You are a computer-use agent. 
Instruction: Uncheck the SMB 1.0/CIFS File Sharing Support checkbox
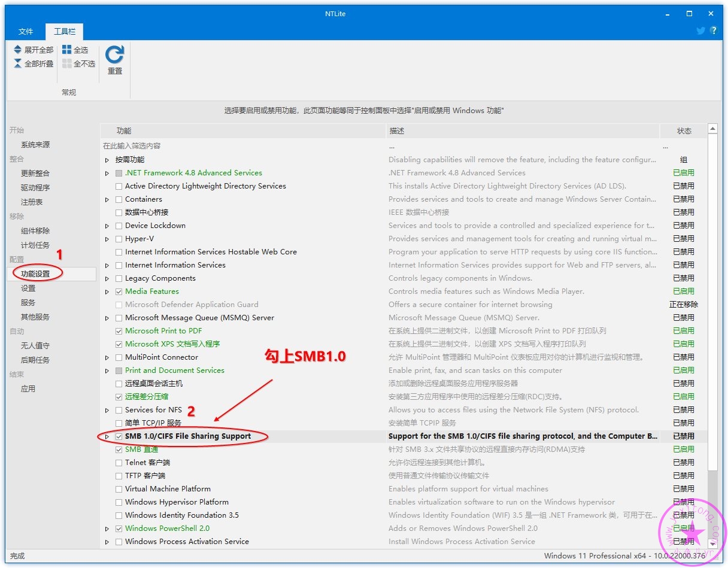(x=119, y=436)
